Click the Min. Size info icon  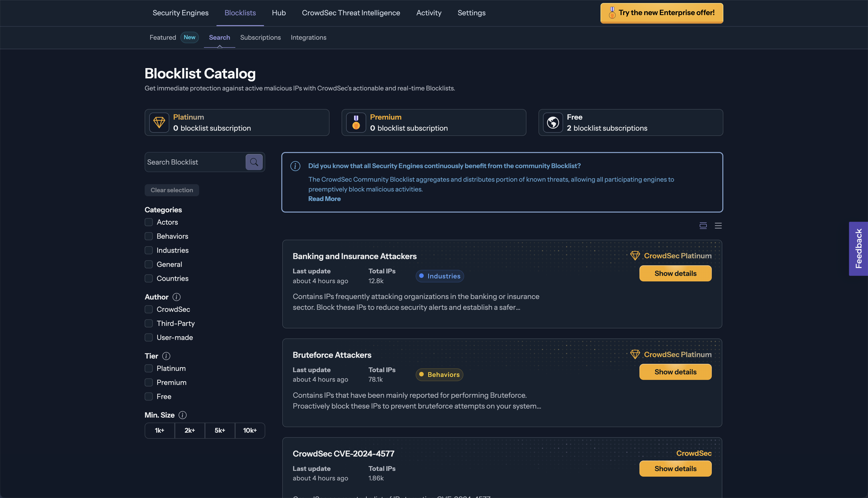point(183,415)
